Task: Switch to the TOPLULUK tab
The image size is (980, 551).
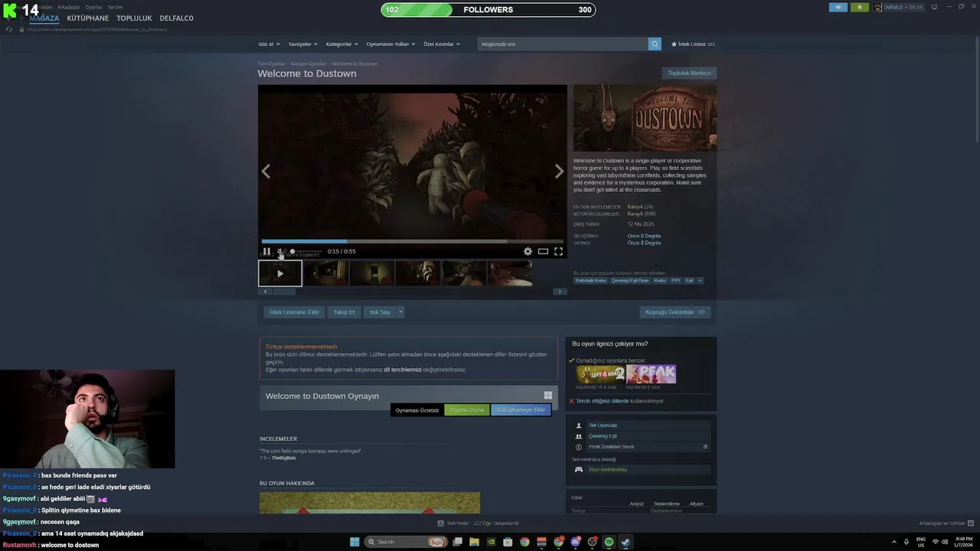Action: (x=134, y=18)
